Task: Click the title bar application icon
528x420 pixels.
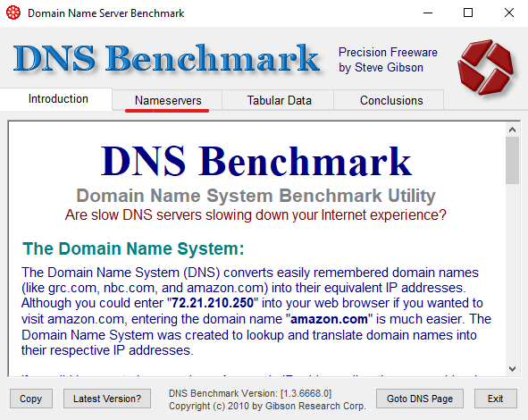Action: point(13,13)
